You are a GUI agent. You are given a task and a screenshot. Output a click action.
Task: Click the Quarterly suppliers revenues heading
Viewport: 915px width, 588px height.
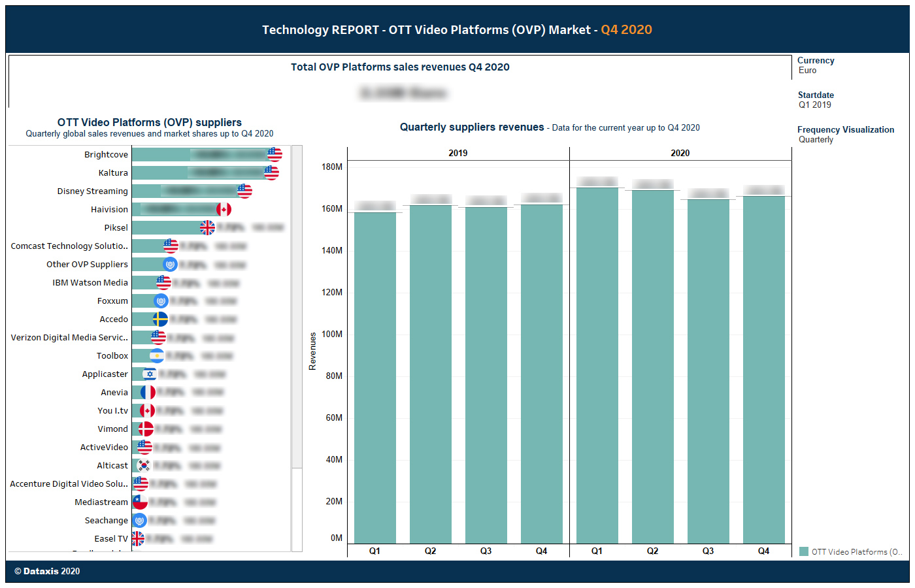tap(472, 127)
